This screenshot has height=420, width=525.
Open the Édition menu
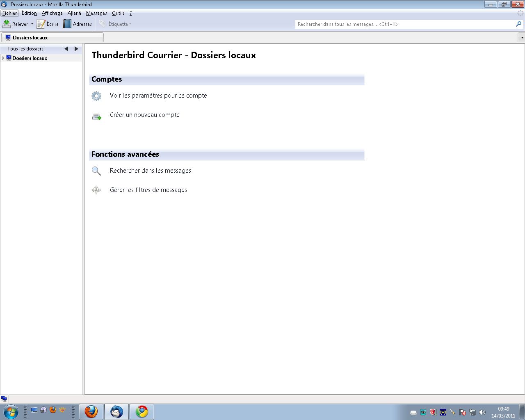[x=29, y=13]
